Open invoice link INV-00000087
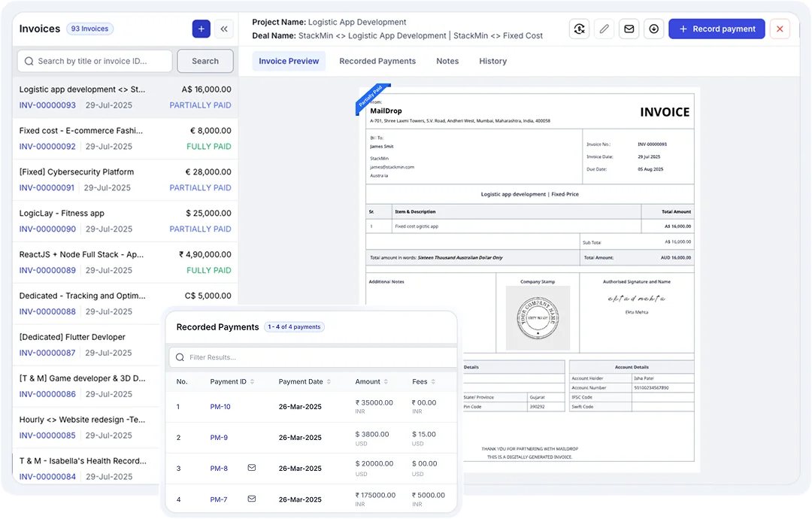The height and width of the screenshot is (519, 812). 47,354
